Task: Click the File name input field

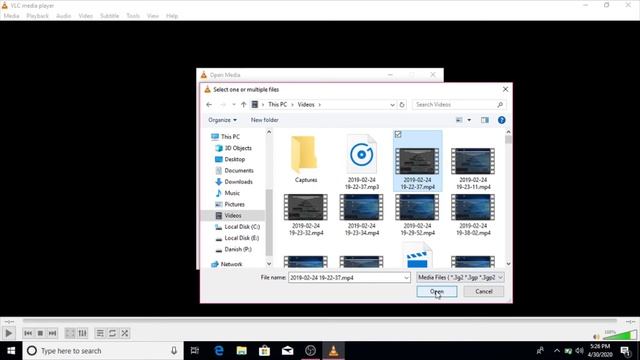Action: [x=345, y=278]
